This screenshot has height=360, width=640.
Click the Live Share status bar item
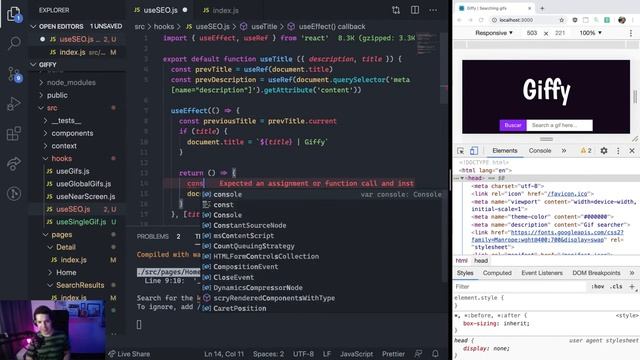click(129, 354)
